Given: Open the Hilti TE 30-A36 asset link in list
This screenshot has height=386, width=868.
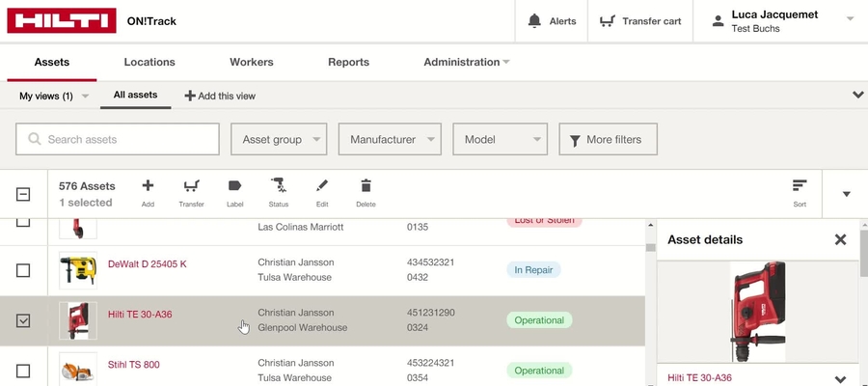Looking at the screenshot, I should (x=140, y=315).
